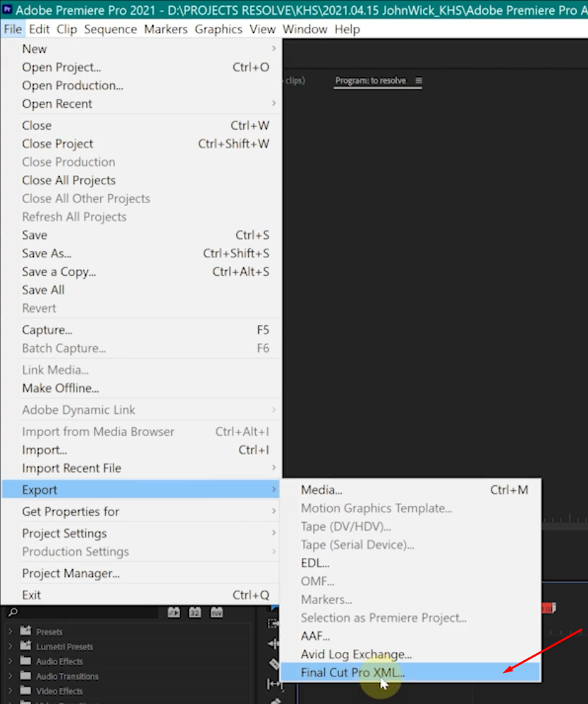588x704 pixels.
Task: Expand the Presets bin
Action: 11,631
